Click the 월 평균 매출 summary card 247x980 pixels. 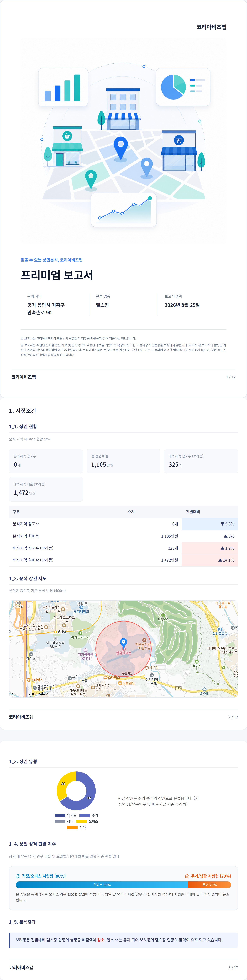pos(123,461)
